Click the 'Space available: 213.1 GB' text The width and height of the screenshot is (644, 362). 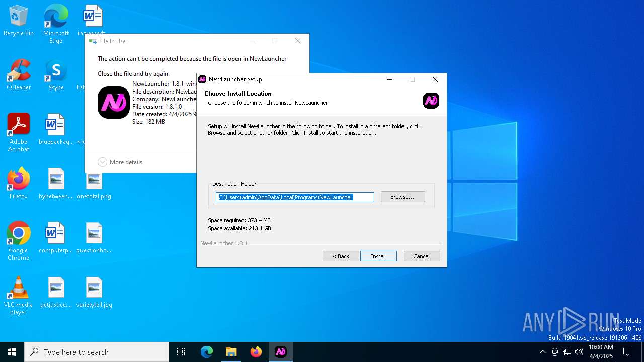click(x=239, y=228)
